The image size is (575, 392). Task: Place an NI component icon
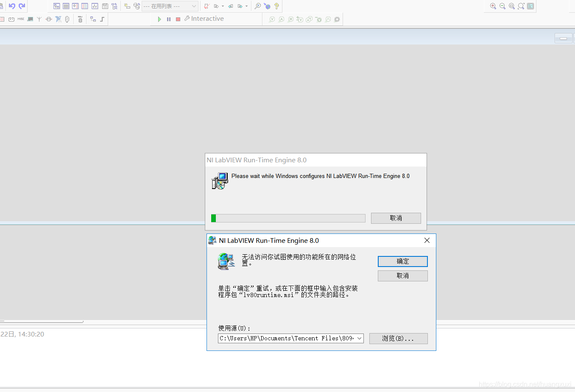58,19
